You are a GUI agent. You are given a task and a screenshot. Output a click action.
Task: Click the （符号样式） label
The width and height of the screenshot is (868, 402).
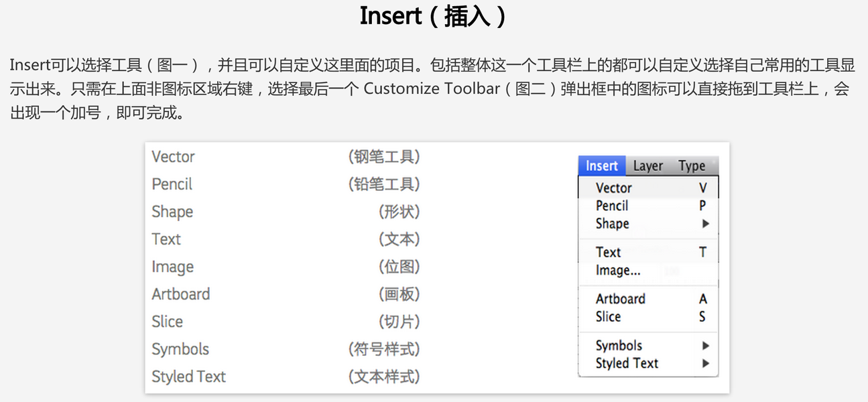(384, 349)
